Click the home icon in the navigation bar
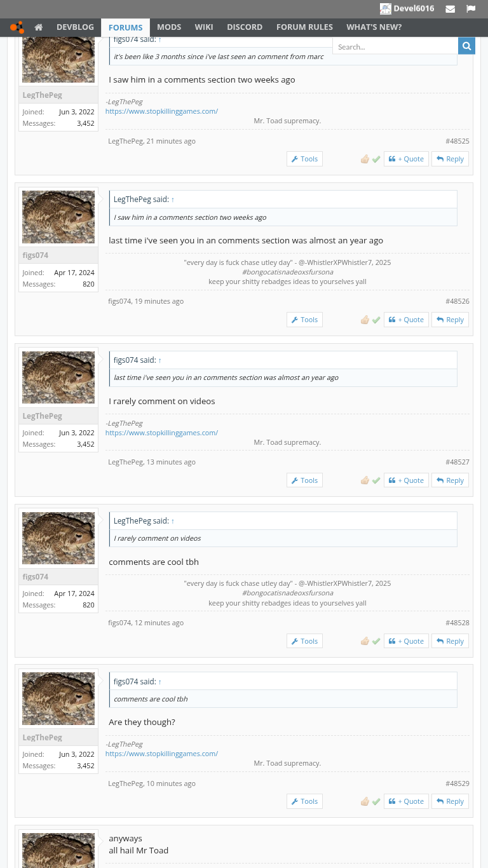The height and width of the screenshot is (868, 488). (x=39, y=27)
